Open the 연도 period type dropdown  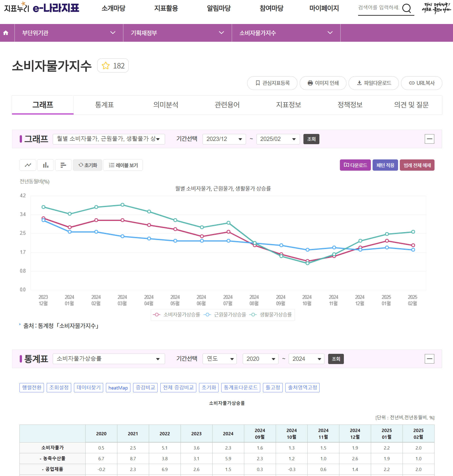point(220,359)
